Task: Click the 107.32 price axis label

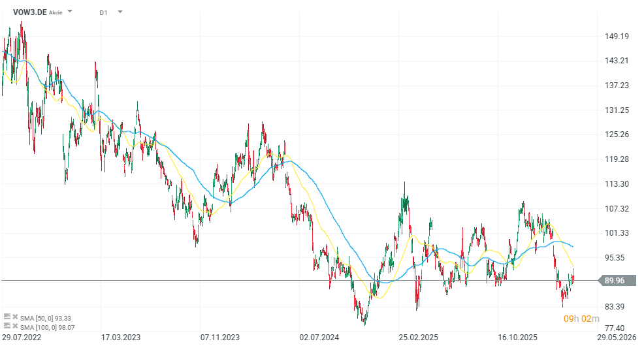Action: (617, 208)
